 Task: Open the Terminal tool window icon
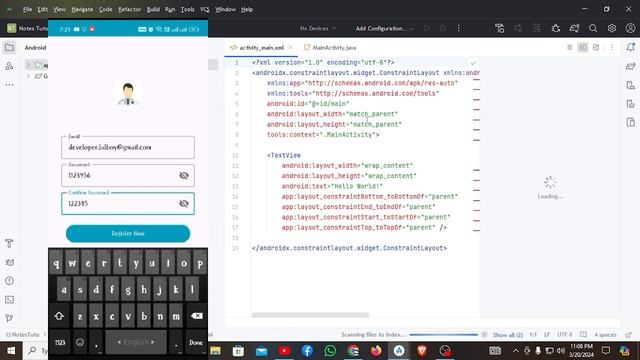(9, 300)
